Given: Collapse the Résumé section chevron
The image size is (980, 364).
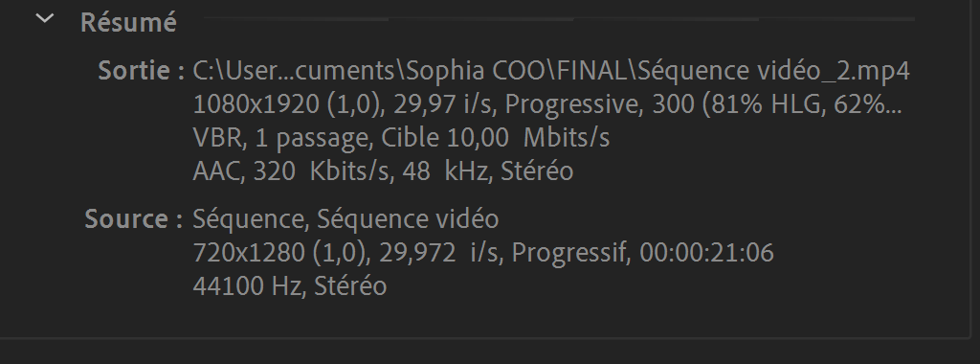Looking at the screenshot, I should (x=44, y=19).
